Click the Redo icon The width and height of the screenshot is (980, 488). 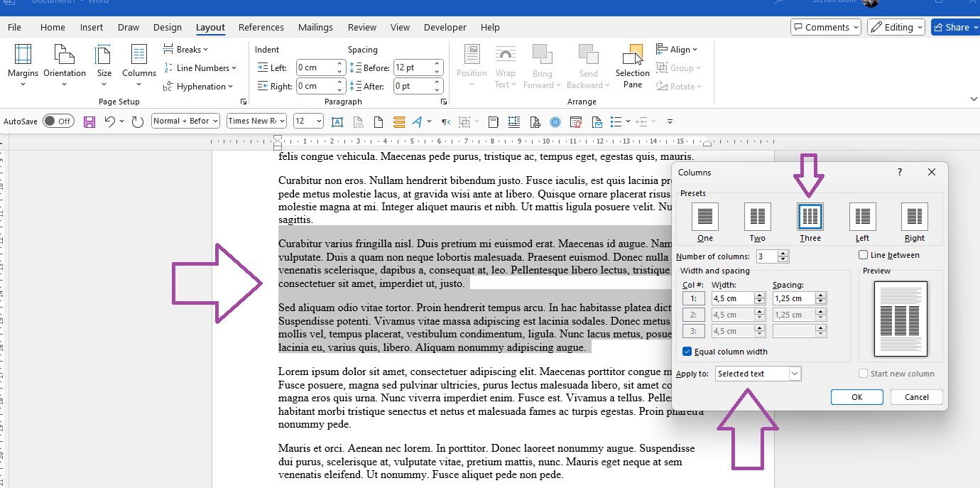tap(138, 121)
